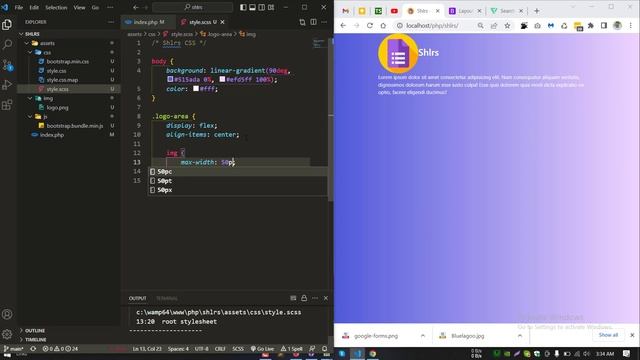Screen dimensions: 640x360
Task: Open the Edit menu
Action: [34, 7]
